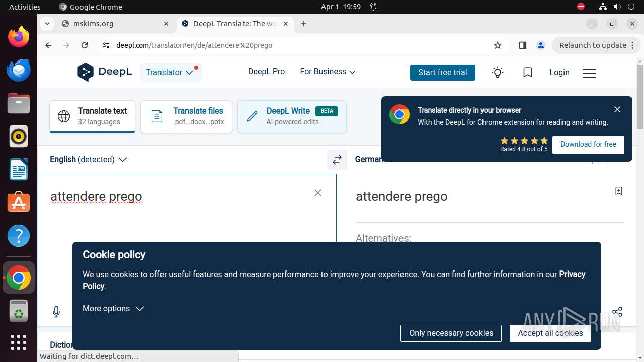Launch Firefox from the dock

(x=19, y=37)
